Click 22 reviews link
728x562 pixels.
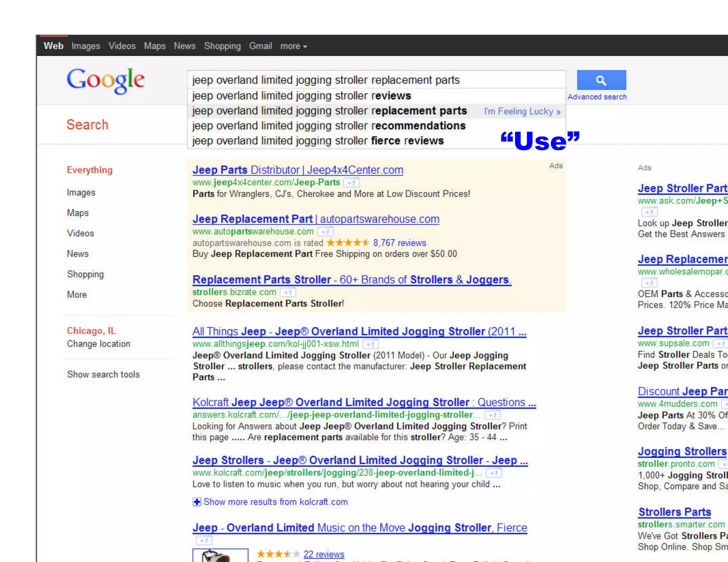[324, 554]
